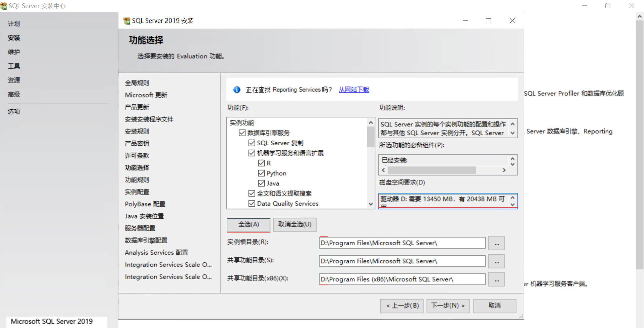Open 选项 in the 安装中心 sidebar

[14, 112]
